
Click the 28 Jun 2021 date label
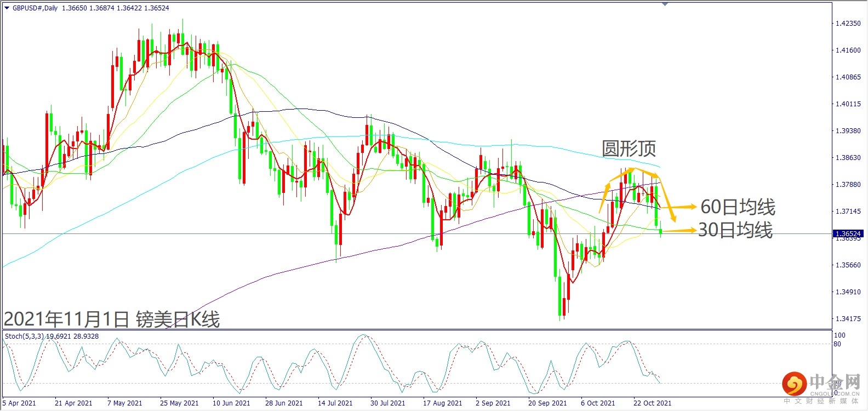[284, 403]
